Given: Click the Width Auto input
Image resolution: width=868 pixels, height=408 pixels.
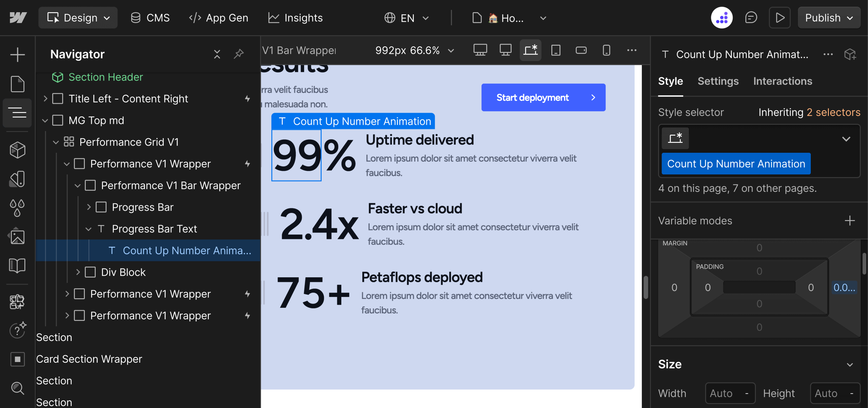Looking at the screenshot, I should tap(730, 393).
